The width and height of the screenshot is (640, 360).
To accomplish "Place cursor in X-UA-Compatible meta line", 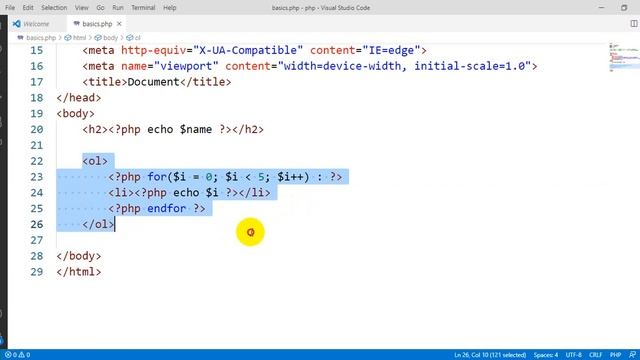I will (254, 50).
